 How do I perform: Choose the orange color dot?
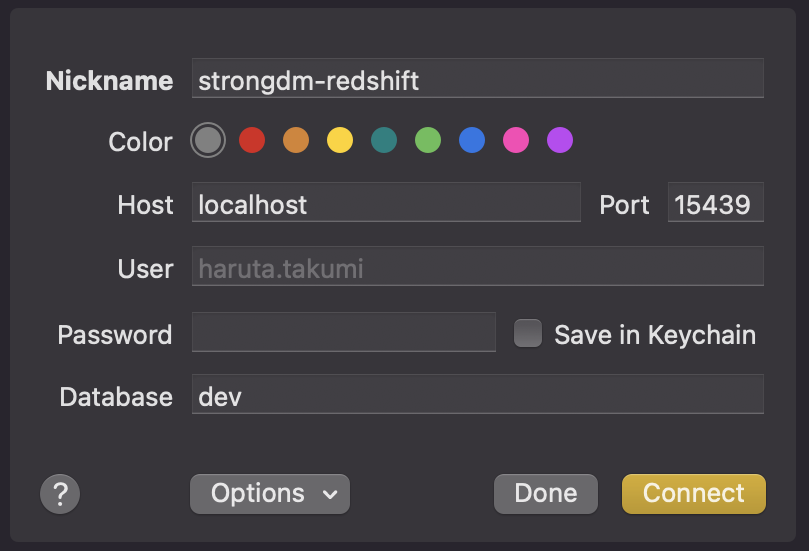click(296, 140)
